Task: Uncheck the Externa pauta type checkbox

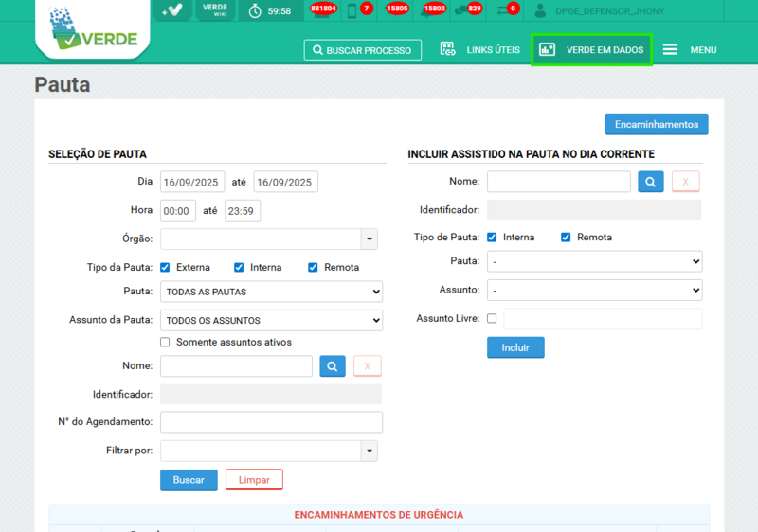Action: (165, 268)
